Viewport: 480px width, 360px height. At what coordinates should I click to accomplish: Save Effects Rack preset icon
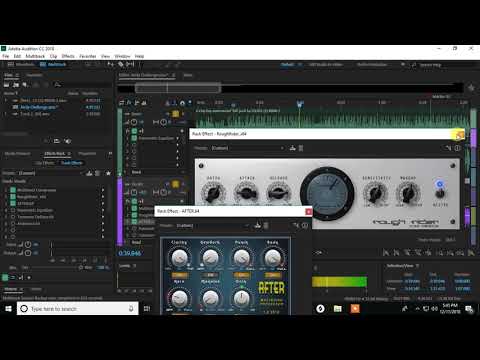[89, 173]
